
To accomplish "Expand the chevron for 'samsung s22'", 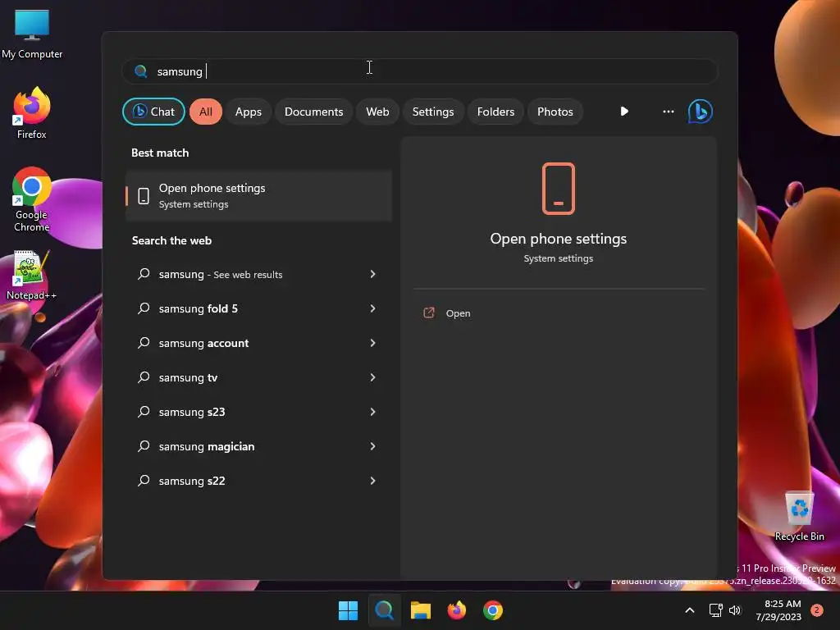I will (x=373, y=481).
